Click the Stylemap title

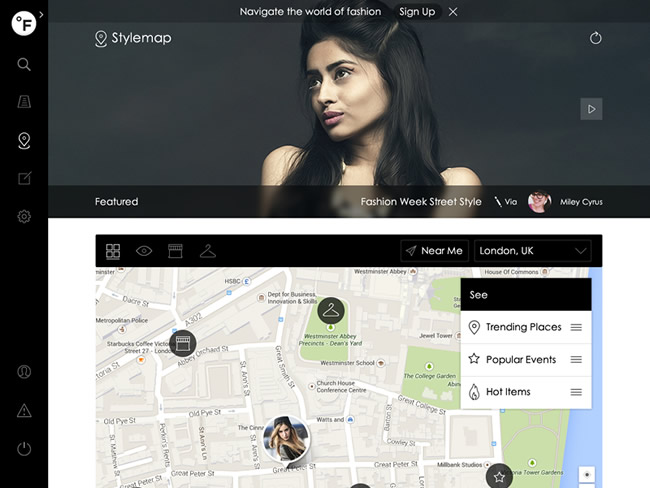(141, 38)
